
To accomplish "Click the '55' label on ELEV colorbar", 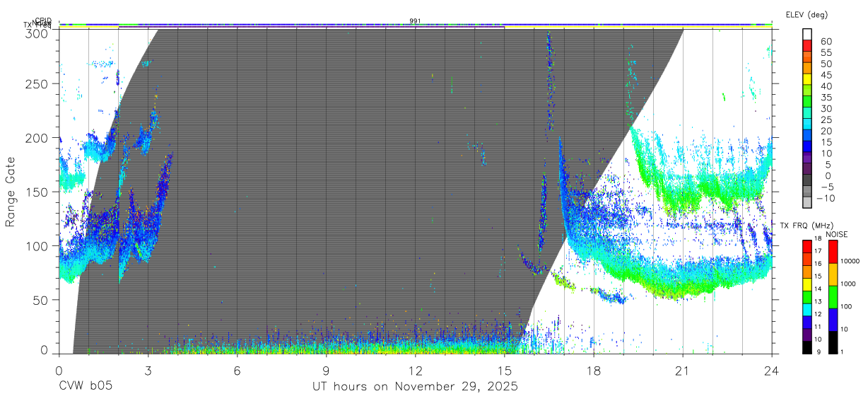I will (x=826, y=53).
